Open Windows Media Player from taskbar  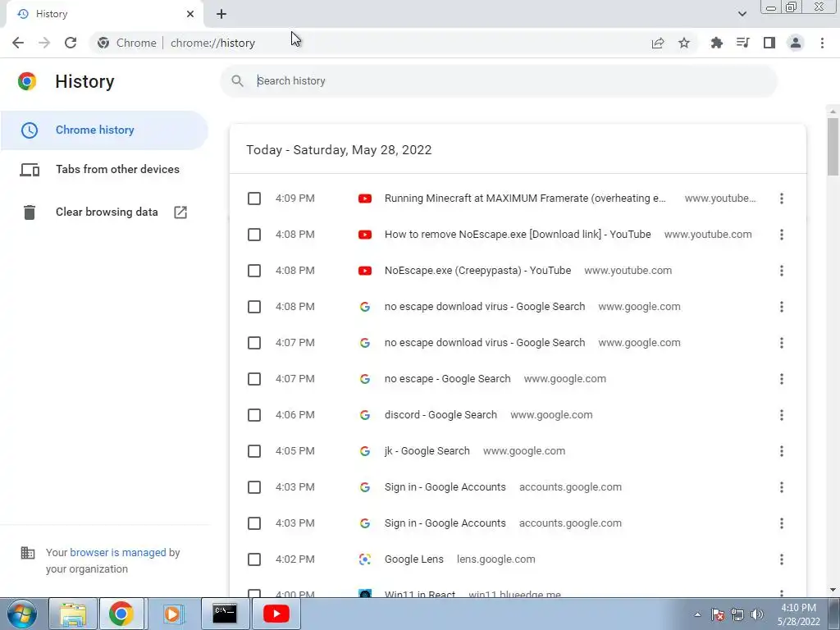point(172,614)
